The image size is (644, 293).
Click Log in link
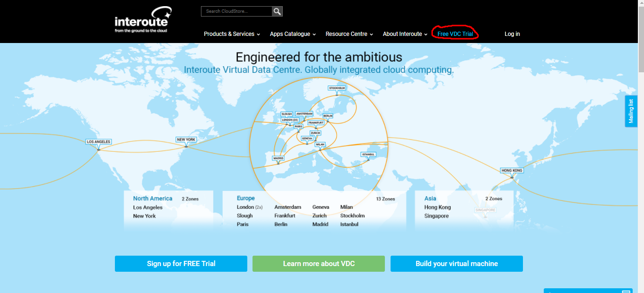[x=512, y=34]
